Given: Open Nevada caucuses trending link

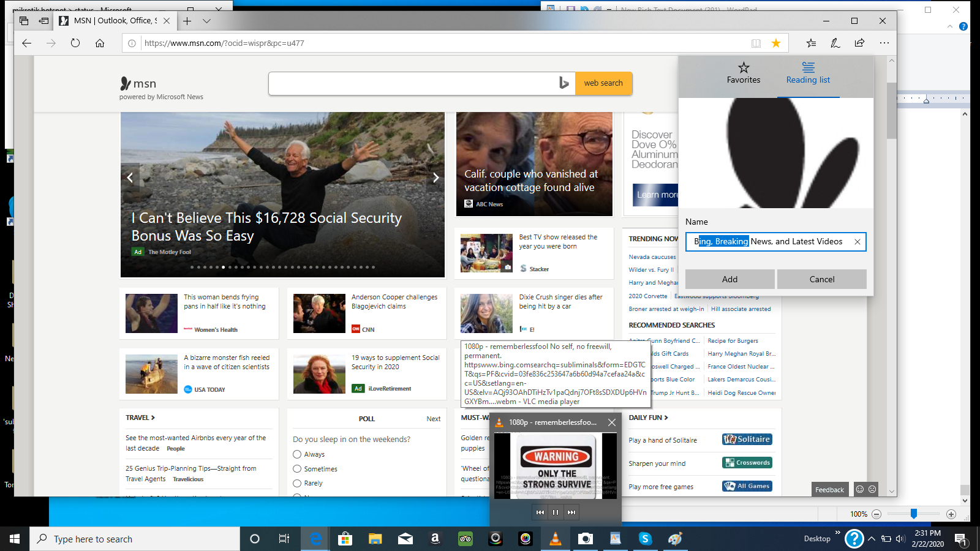Looking at the screenshot, I should [652, 257].
